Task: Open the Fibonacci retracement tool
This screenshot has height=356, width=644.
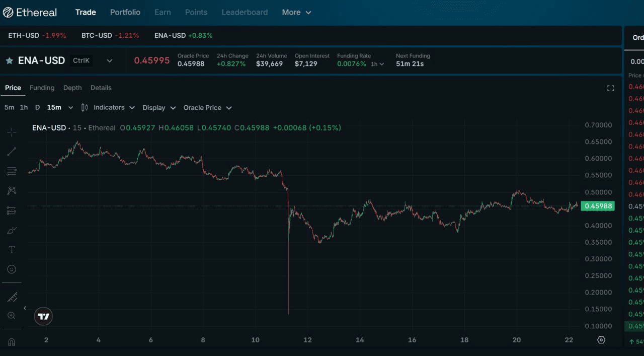Action: (x=12, y=171)
